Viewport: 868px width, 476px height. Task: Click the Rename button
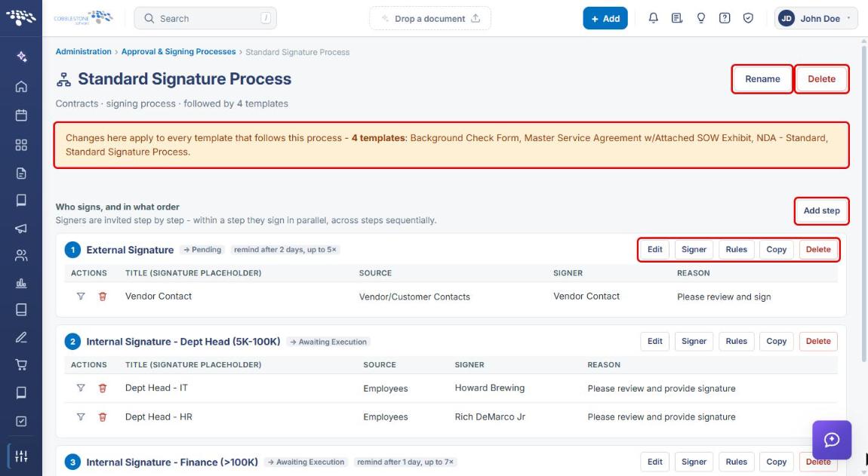762,79
